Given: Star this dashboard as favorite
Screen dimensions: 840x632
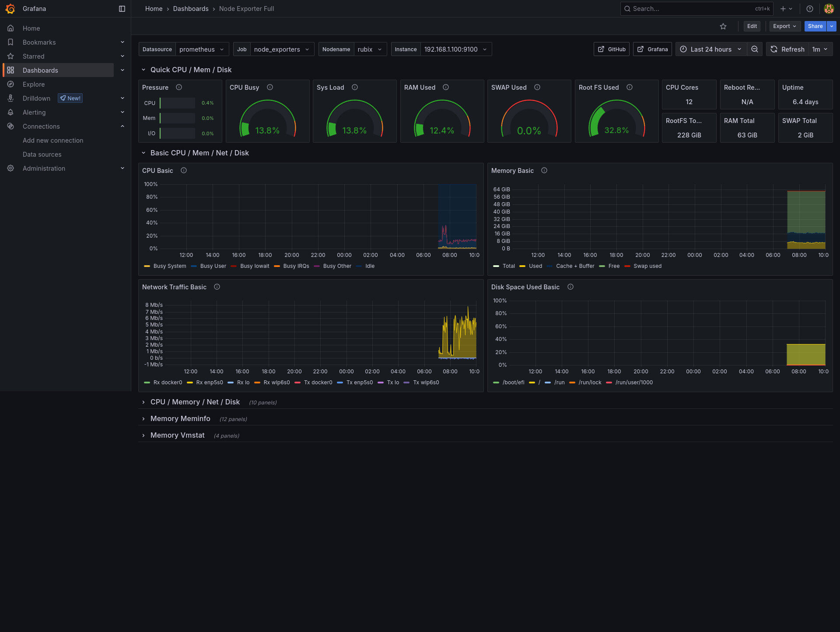Looking at the screenshot, I should pyautogui.click(x=723, y=26).
